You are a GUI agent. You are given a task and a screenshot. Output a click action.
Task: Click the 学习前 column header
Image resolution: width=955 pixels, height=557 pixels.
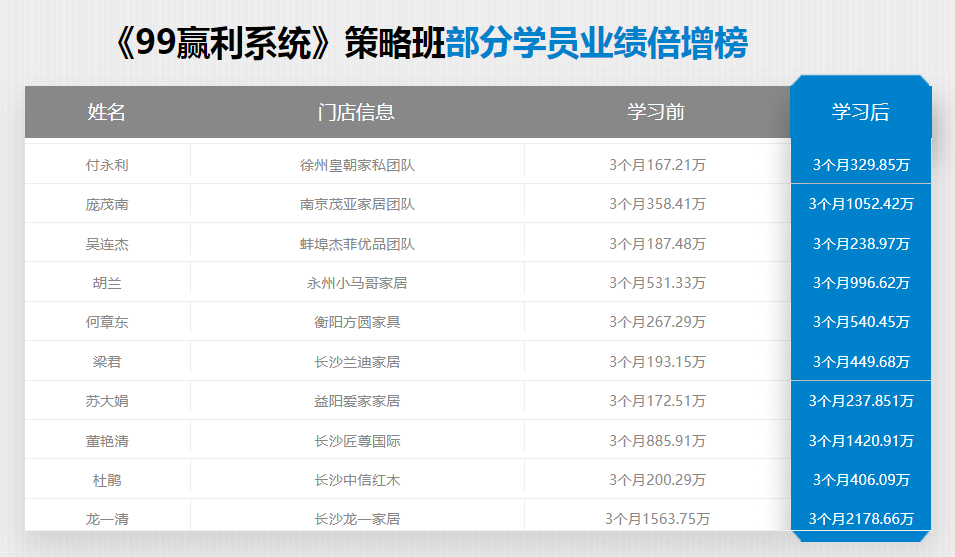pyautogui.click(x=657, y=112)
